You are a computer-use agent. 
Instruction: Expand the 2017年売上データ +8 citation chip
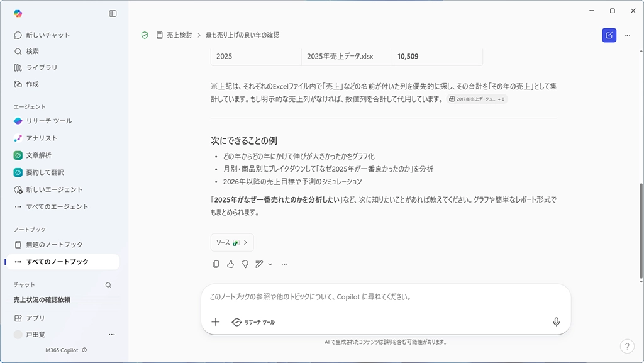(477, 99)
